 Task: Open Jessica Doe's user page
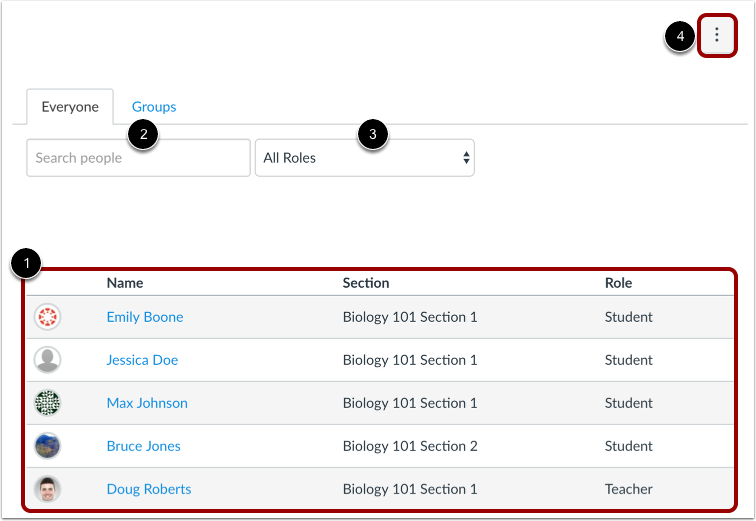pyautogui.click(x=142, y=360)
